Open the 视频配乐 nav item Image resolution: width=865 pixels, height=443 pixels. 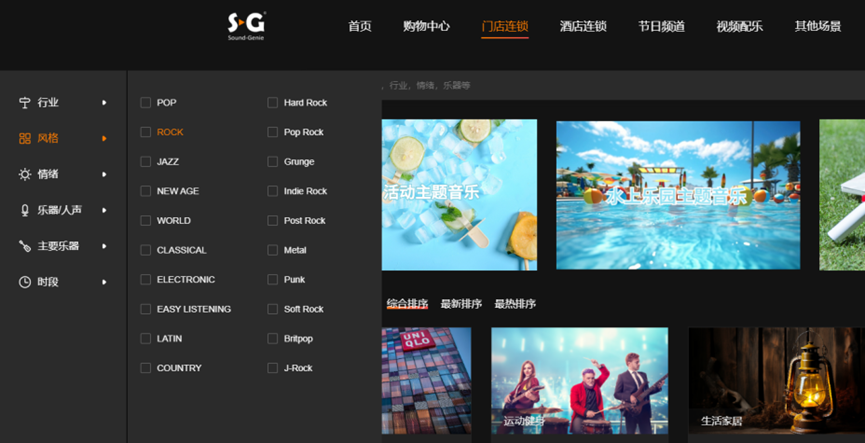740,26
